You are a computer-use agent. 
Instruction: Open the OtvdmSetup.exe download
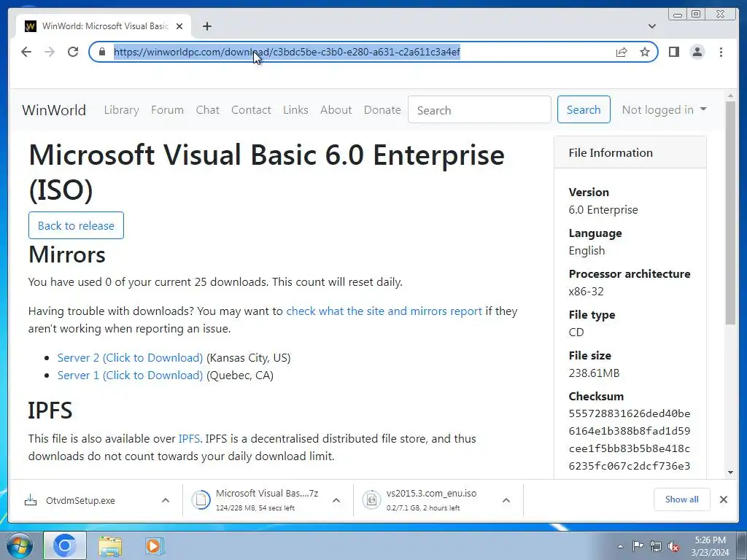coord(80,500)
